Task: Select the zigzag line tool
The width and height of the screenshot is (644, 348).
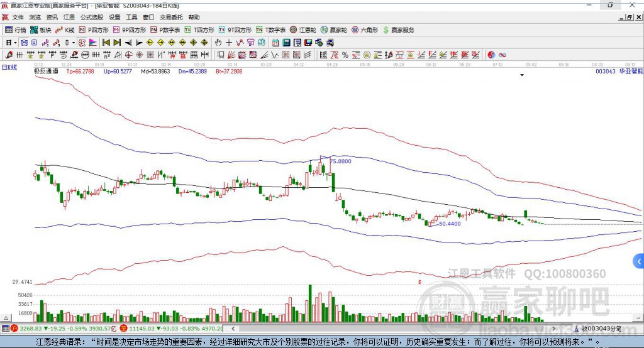Action: (274, 55)
